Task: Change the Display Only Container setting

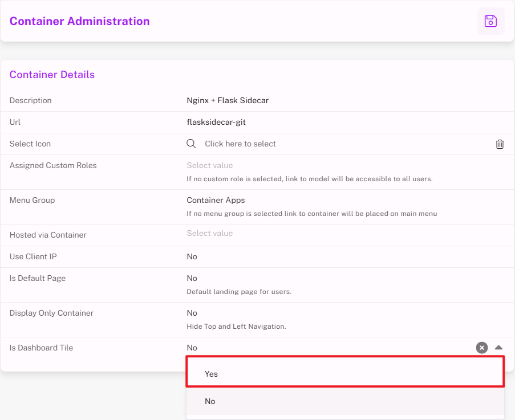Action: (192, 313)
